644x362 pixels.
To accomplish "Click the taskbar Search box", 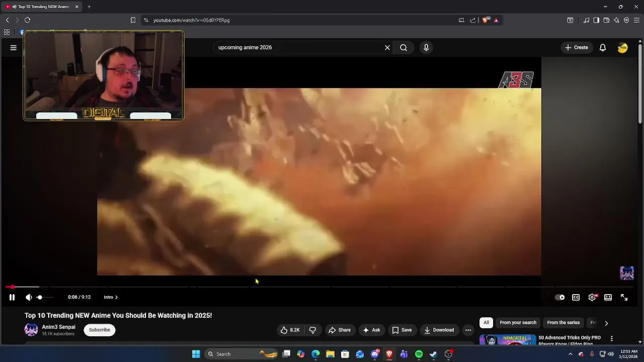I will pos(242,354).
